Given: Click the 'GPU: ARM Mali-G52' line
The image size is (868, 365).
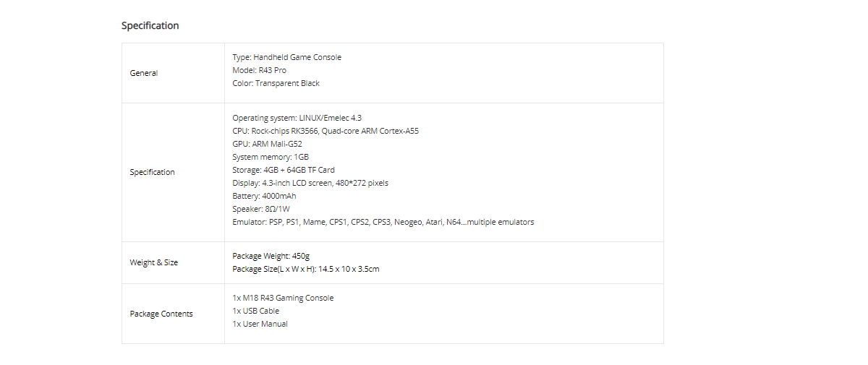Looking at the screenshot, I should click(267, 144).
